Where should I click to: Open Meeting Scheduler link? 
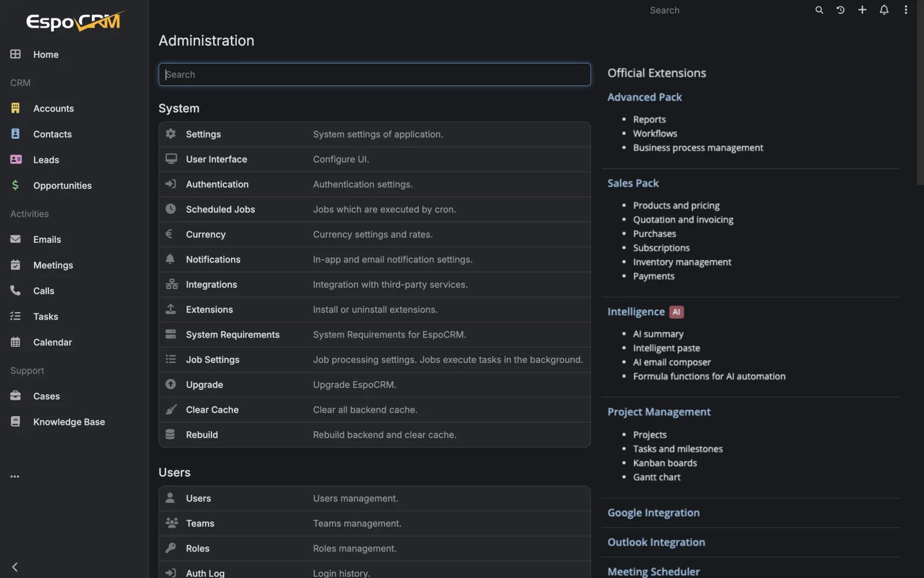click(653, 571)
